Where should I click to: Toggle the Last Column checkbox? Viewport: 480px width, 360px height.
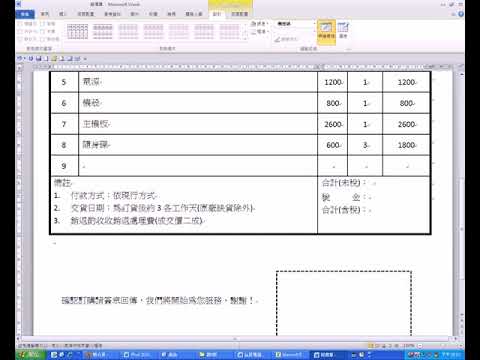point(48,31)
